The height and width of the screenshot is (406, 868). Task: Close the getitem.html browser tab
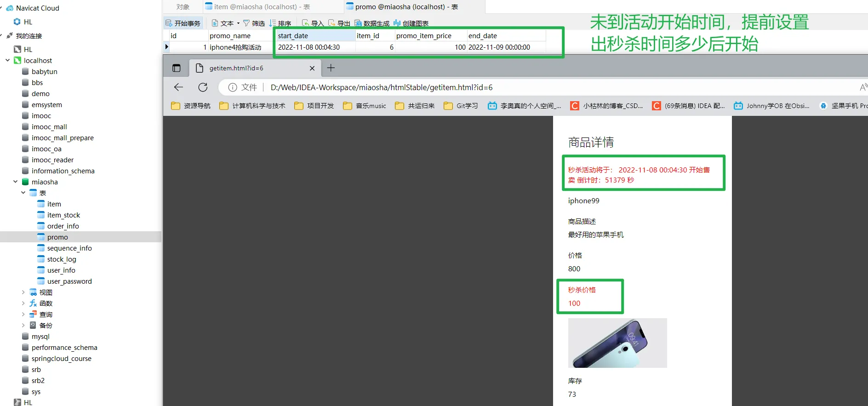312,68
